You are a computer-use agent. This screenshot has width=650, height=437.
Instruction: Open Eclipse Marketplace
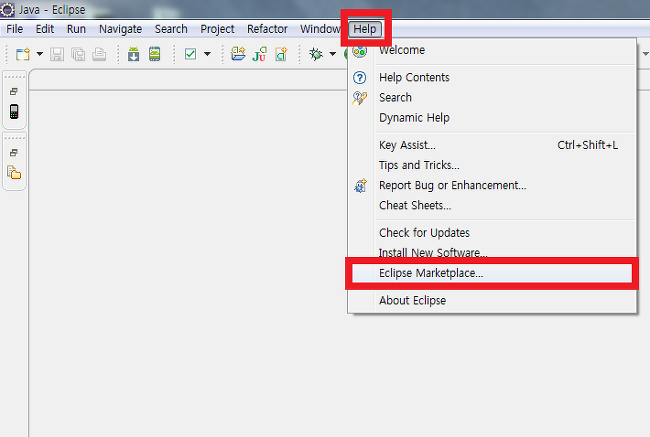492,273
